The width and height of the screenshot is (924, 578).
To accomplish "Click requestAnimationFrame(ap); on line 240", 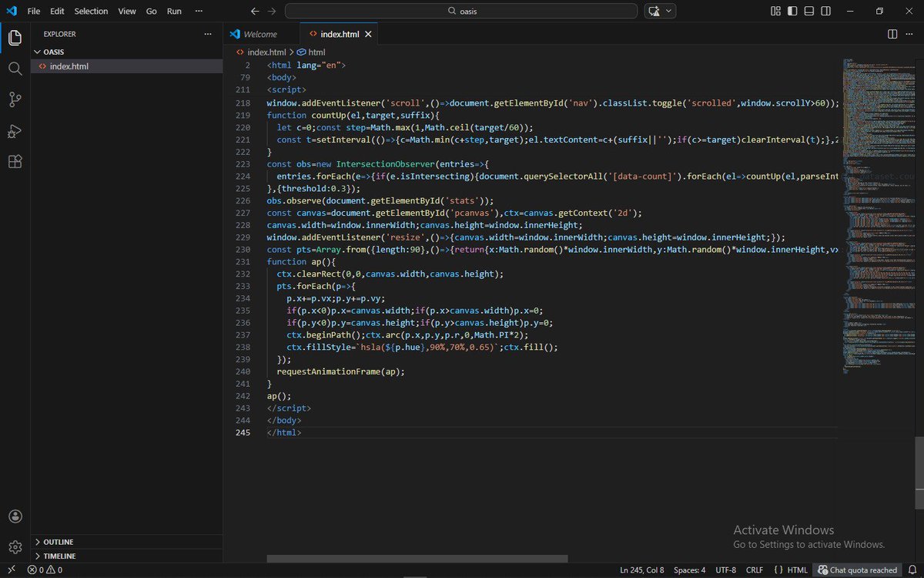I will (340, 371).
